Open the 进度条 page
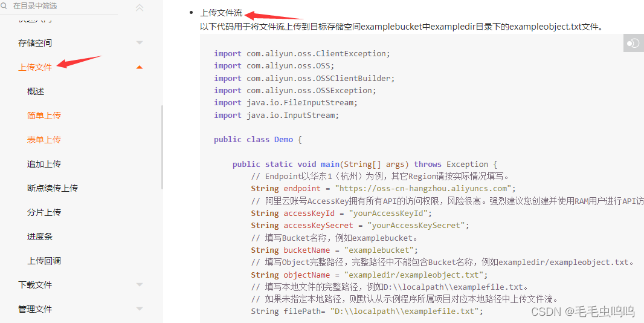The width and height of the screenshot is (644, 323). coord(40,237)
